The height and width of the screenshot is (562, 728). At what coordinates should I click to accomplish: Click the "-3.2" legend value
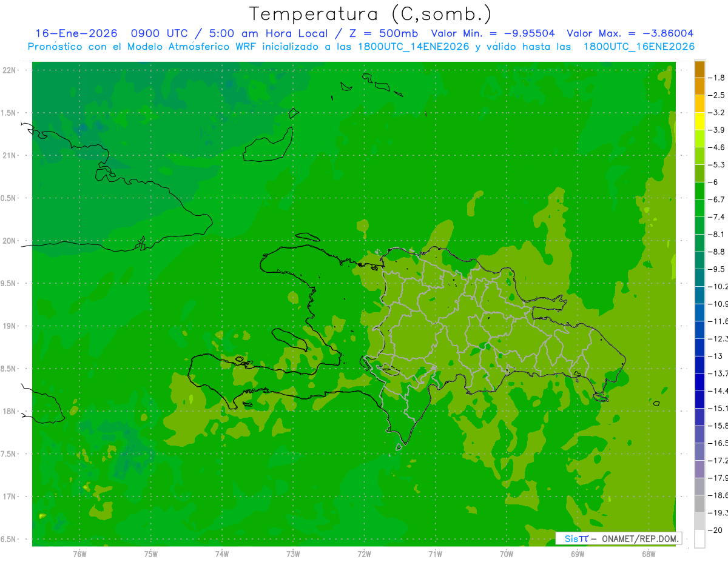(x=717, y=113)
